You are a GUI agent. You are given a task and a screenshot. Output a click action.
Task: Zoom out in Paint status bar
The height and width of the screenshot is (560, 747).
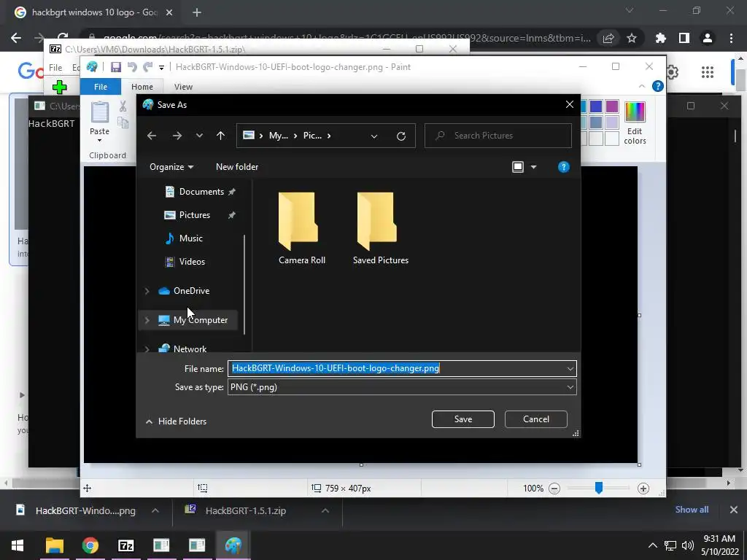554,489
